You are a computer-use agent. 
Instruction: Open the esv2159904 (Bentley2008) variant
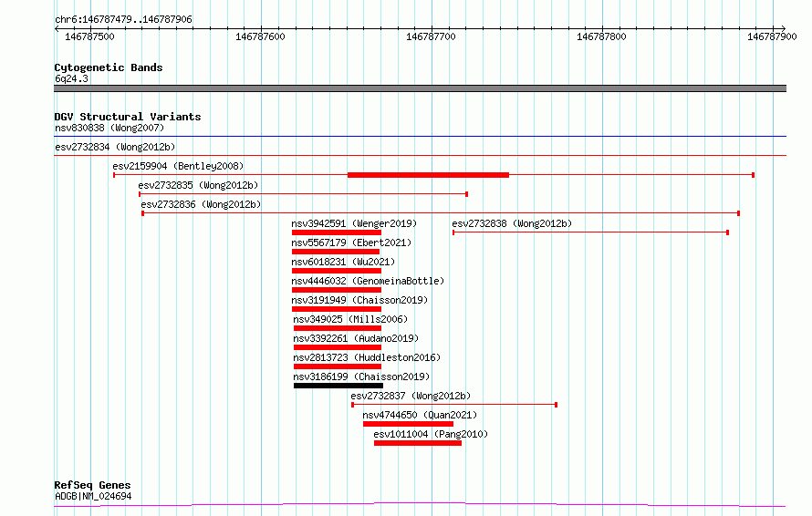[x=178, y=166]
